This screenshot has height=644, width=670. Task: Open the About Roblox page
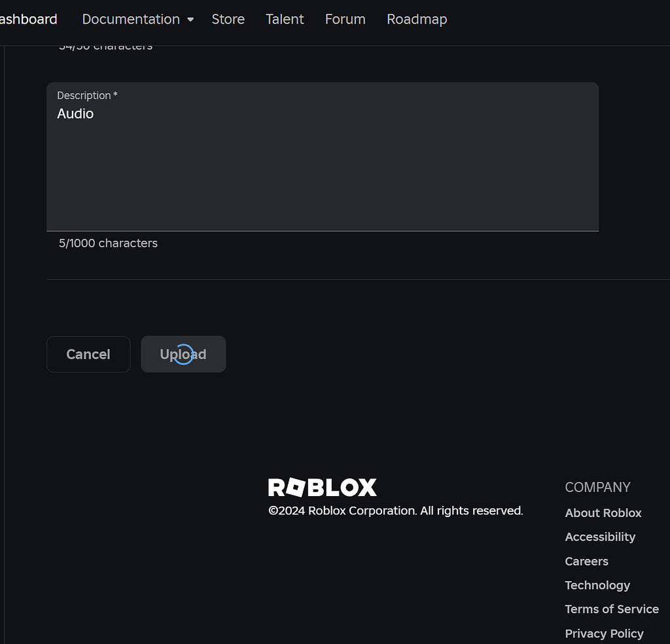point(603,513)
